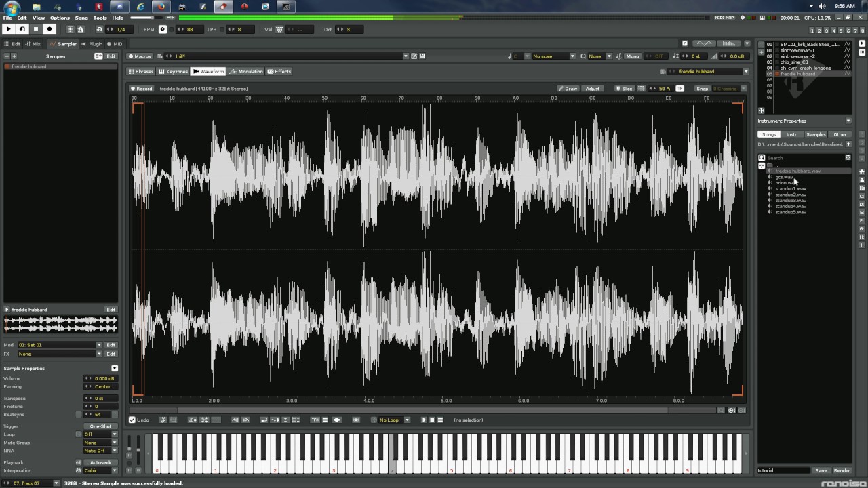Screen dimensions: 868x488
Task: Open the Init preset dropdown arrow
Action: [406, 56]
